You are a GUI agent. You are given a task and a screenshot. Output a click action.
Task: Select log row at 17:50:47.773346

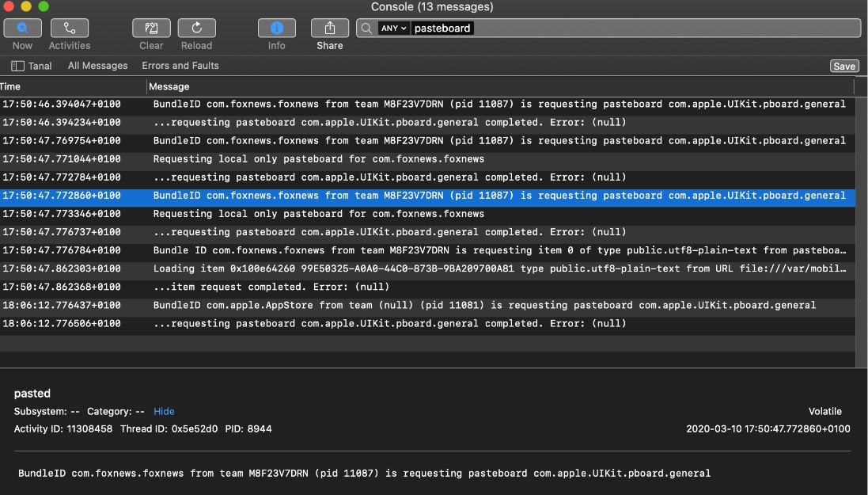click(427, 214)
